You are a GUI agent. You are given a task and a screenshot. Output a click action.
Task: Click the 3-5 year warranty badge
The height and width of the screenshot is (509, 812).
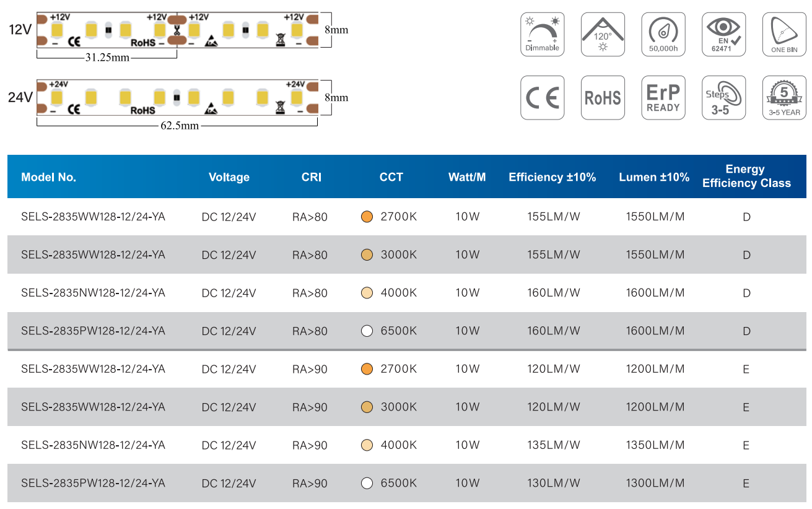point(784,98)
